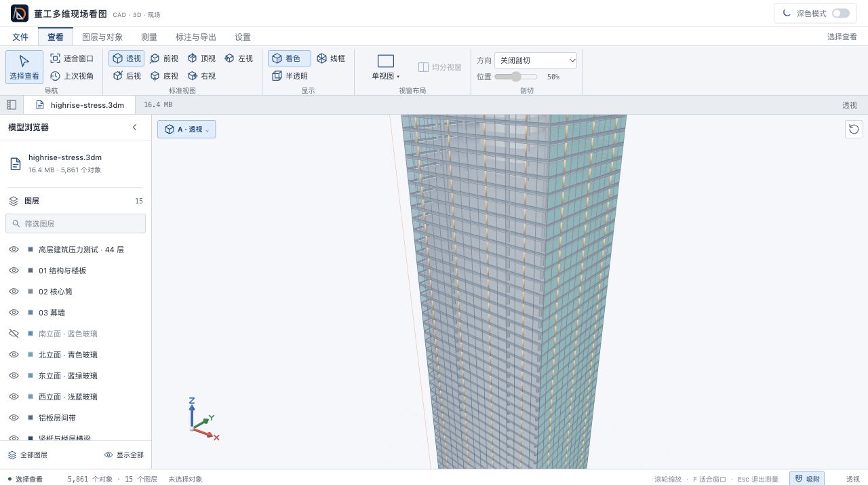Screen dimensions: 868x485
Task: Adjust the 位置 section slider
Action: point(516,77)
